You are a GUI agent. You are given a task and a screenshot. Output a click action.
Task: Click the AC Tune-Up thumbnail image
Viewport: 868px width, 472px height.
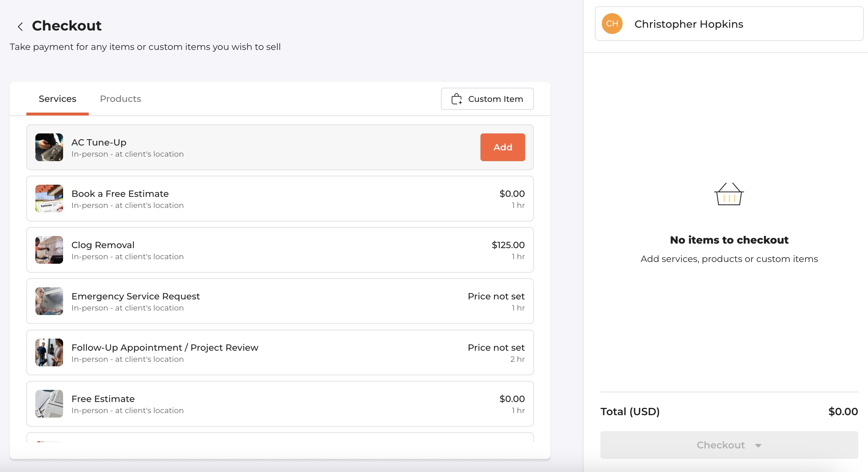point(49,147)
